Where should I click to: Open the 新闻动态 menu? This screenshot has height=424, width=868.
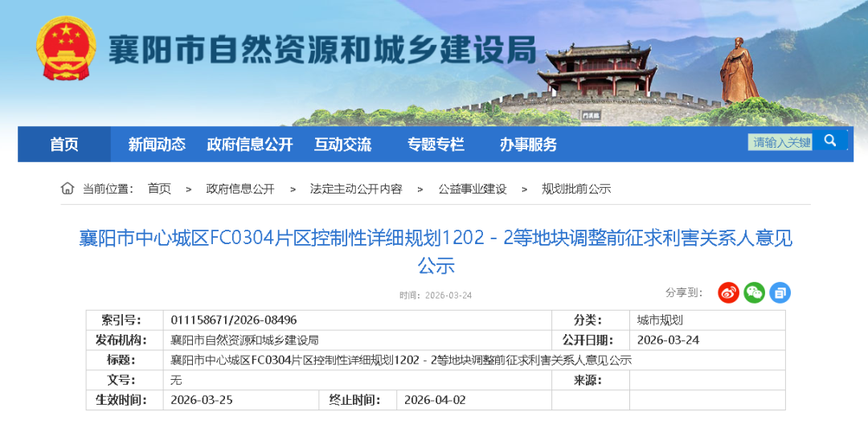pyautogui.click(x=157, y=145)
